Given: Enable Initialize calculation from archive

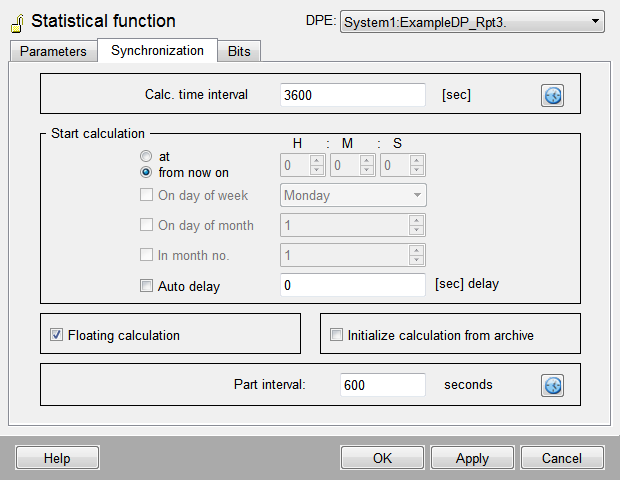Looking at the screenshot, I should 337,335.
